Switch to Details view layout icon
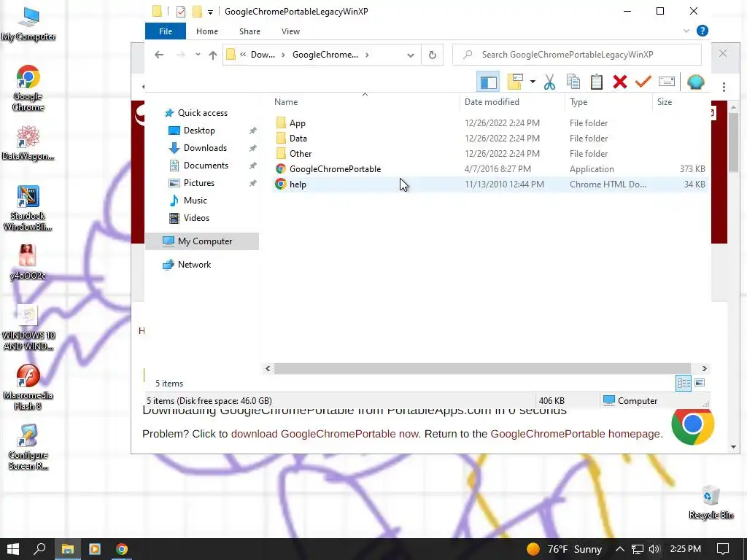This screenshot has height=560, width=747. (x=684, y=383)
